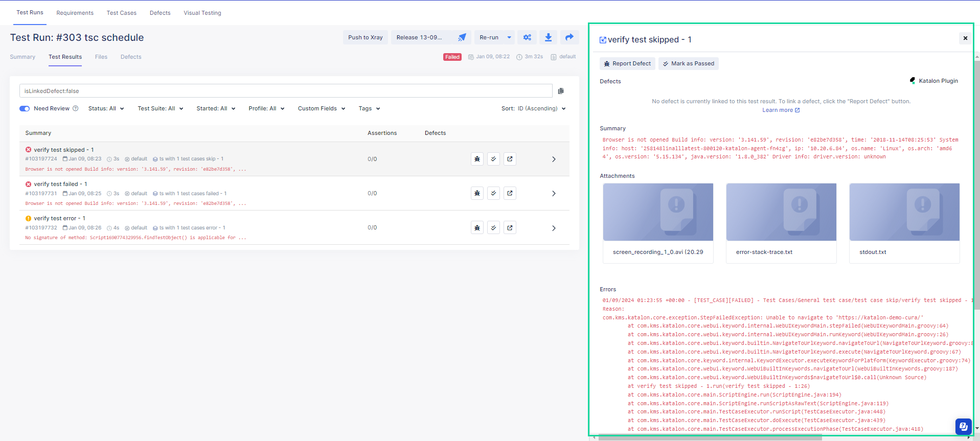The image size is (980, 441).
Task: Click the chat support widget icon
Action: (x=963, y=426)
